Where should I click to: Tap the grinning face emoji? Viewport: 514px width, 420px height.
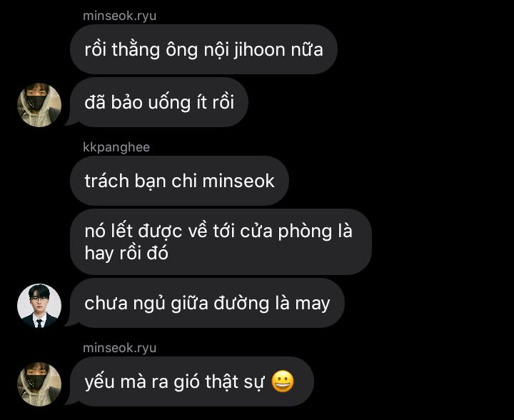(283, 381)
